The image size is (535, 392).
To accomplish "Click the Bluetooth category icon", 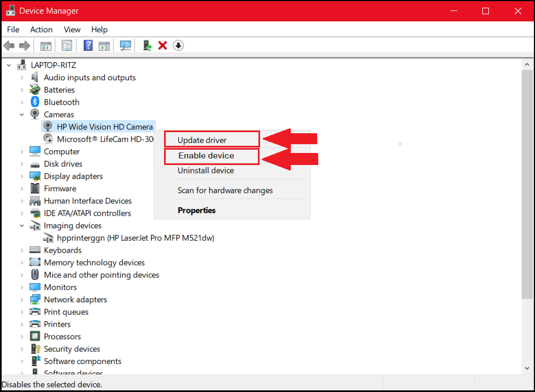I will pyautogui.click(x=35, y=101).
